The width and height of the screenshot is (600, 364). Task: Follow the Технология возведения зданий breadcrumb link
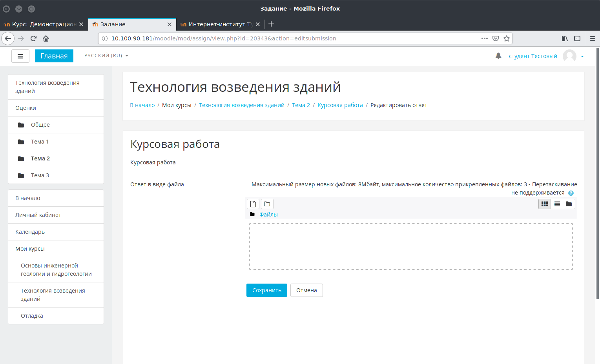[x=242, y=105]
